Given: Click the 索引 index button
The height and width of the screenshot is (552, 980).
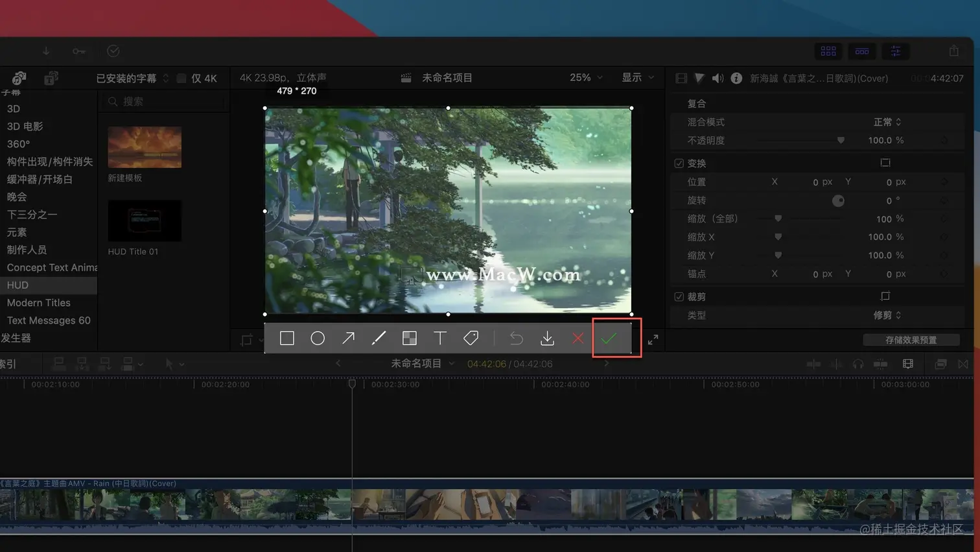Looking at the screenshot, I should pos(8,365).
